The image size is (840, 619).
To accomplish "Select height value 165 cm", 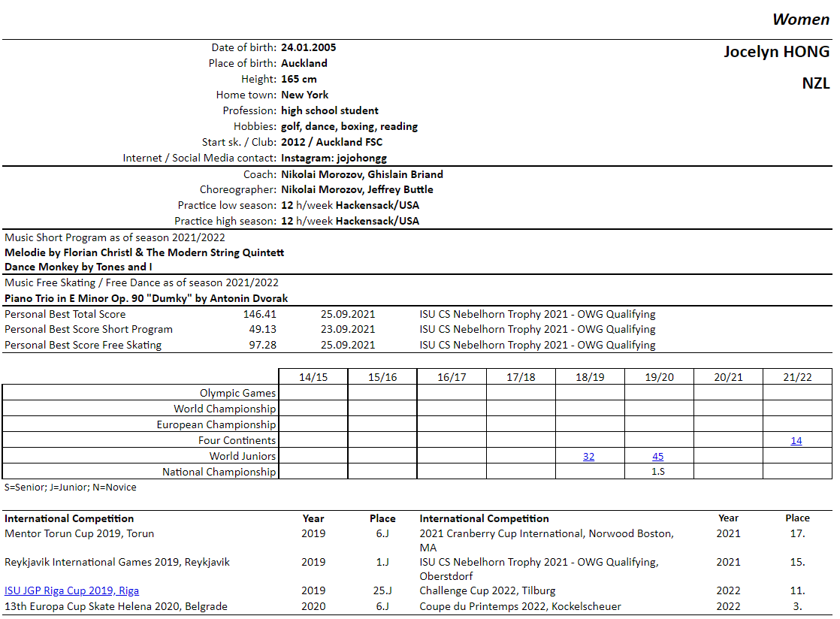I will point(298,79).
